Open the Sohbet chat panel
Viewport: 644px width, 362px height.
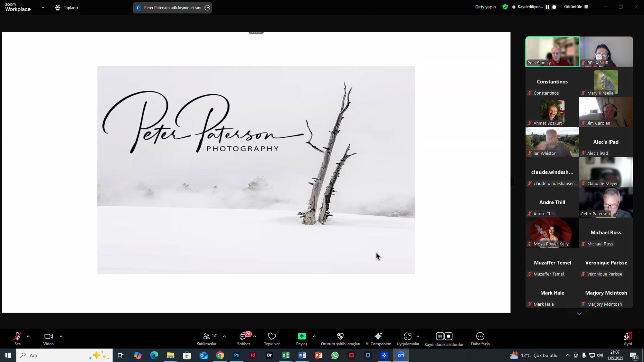(x=243, y=339)
